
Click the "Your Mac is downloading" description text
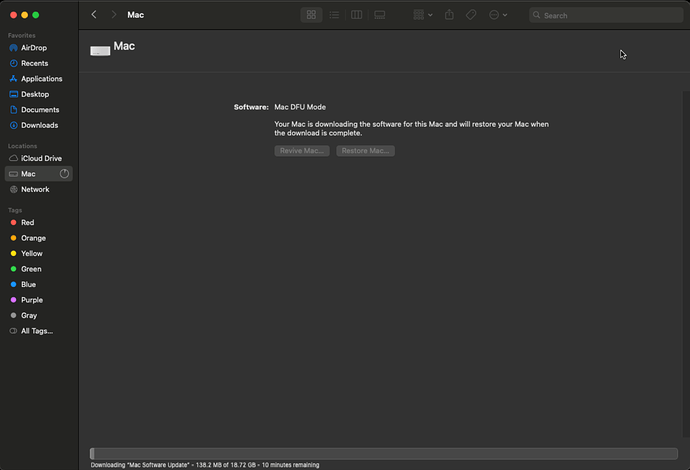pyautogui.click(x=411, y=129)
